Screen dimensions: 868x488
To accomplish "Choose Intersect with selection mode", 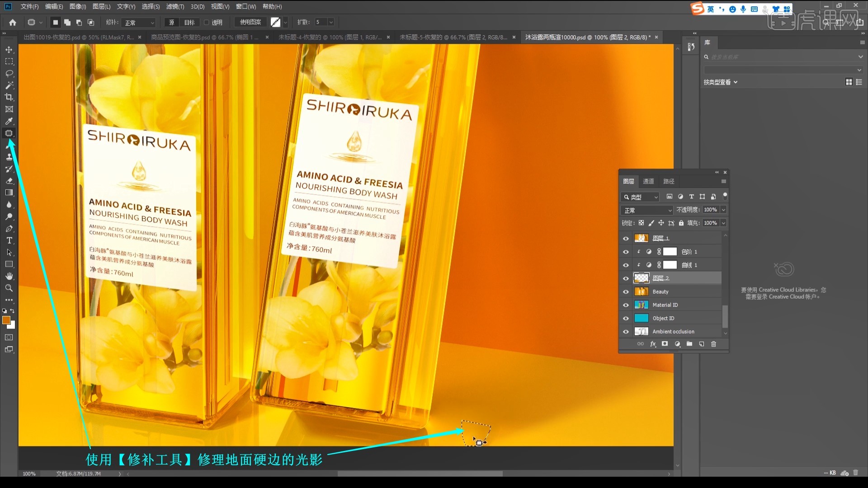I will point(91,22).
